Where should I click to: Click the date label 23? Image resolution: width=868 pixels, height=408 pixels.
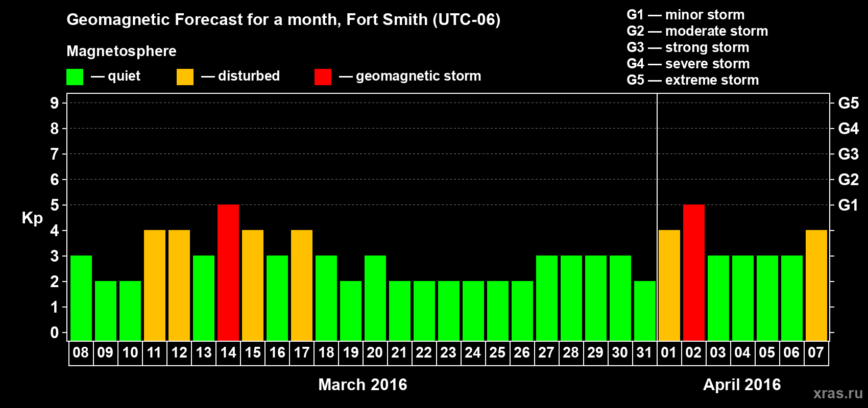[448, 353]
